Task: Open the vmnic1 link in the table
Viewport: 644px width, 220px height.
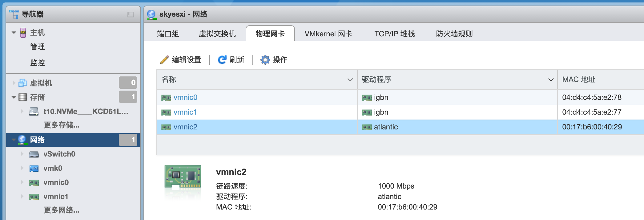Action: tap(185, 112)
